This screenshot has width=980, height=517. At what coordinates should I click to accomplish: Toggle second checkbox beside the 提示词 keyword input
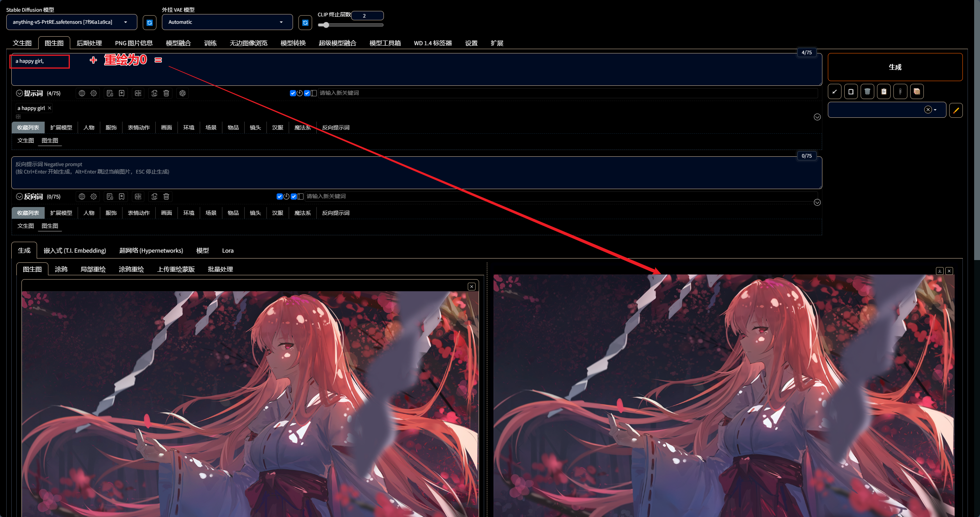pos(307,93)
